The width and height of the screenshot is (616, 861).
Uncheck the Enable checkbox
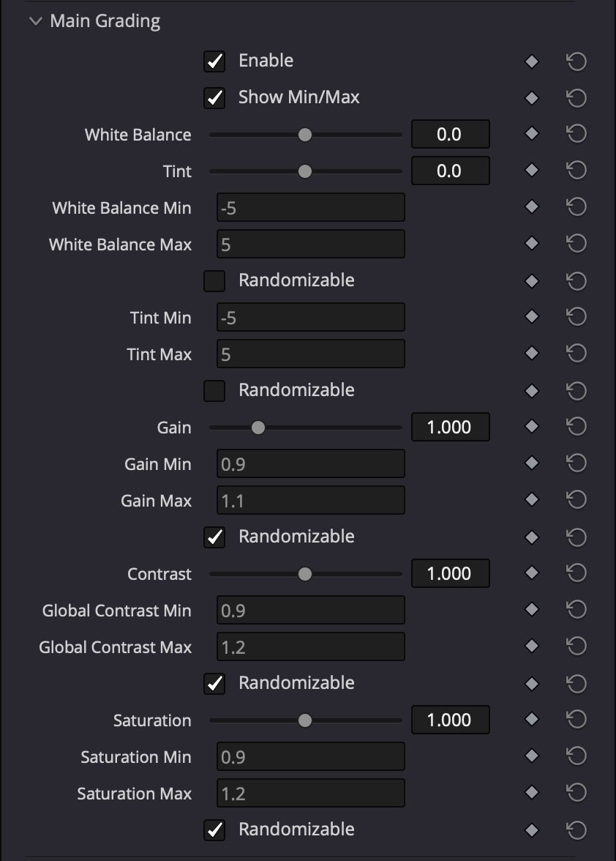tap(214, 61)
